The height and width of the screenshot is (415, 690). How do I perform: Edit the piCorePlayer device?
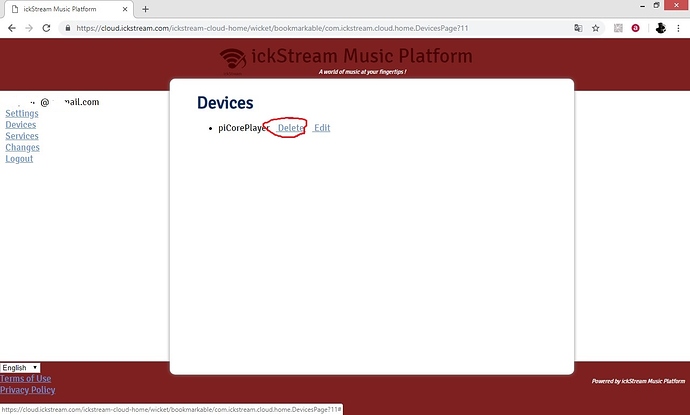click(322, 128)
